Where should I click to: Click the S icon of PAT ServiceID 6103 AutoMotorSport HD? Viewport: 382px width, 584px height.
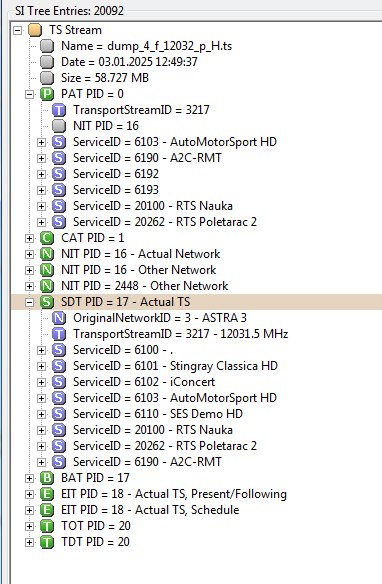coord(59,142)
